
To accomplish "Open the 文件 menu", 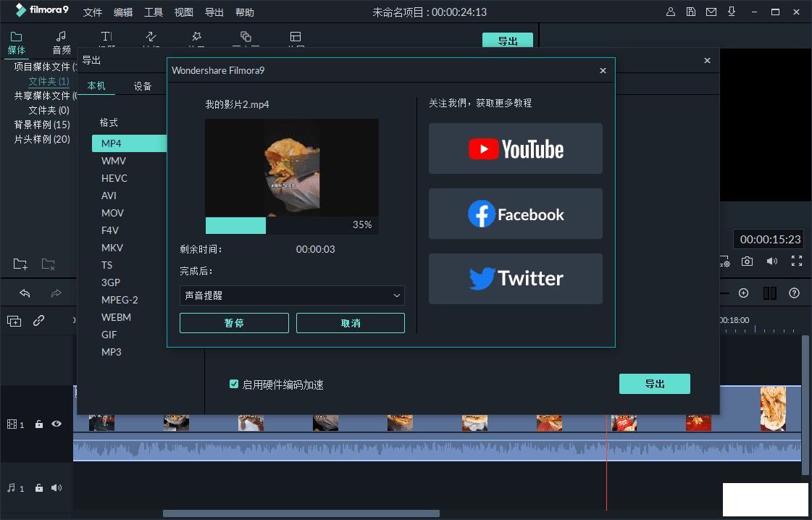I will coord(93,12).
